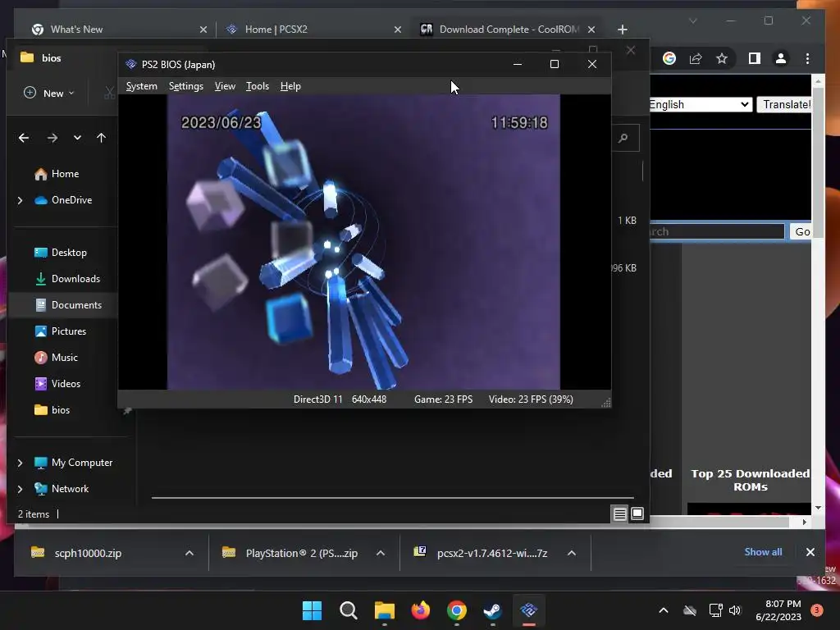This screenshot has width=840, height=630.
Task: Bookmark this page with the star icon
Action: (x=722, y=58)
